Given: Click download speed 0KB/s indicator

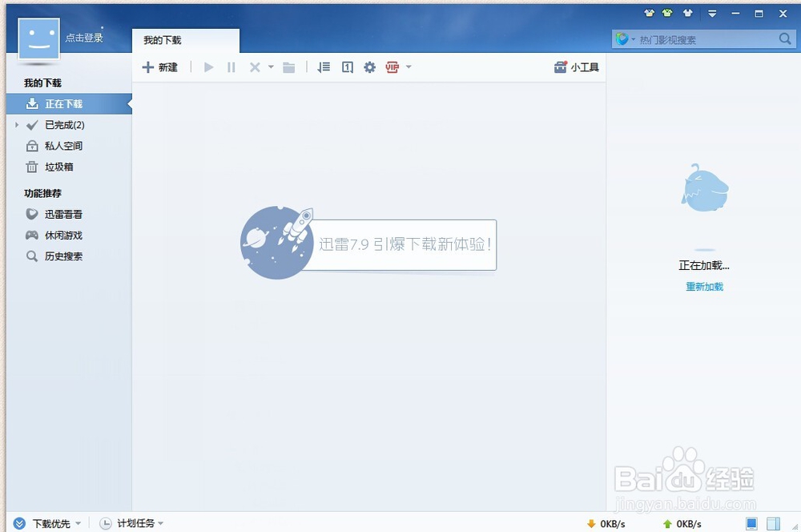Looking at the screenshot, I should click(606, 524).
